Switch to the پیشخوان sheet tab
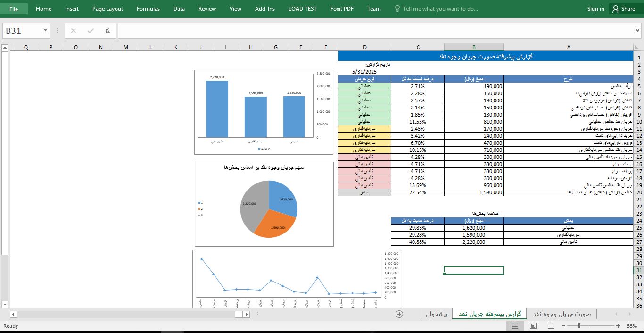The width and height of the screenshot is (644, 333). tap(436, 314)
